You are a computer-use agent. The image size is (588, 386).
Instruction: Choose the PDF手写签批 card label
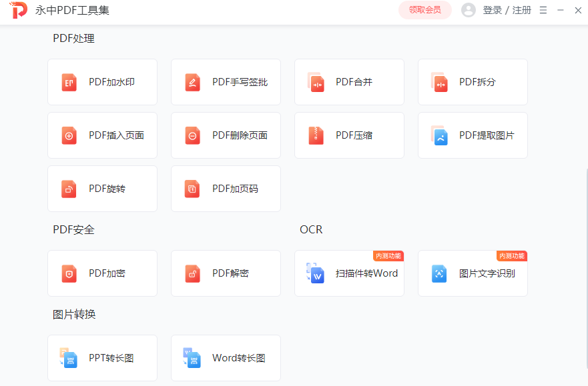(240, 83)
